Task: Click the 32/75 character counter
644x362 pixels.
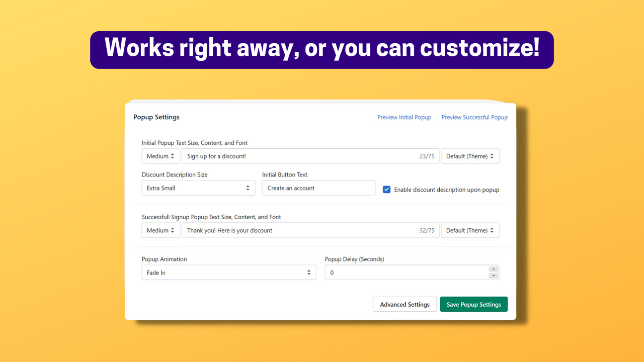Action: click(x=427, y=230)
